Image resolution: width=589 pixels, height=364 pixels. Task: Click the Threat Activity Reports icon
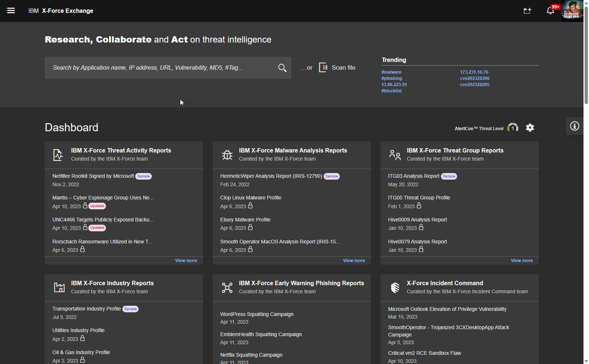pos(58,155)
